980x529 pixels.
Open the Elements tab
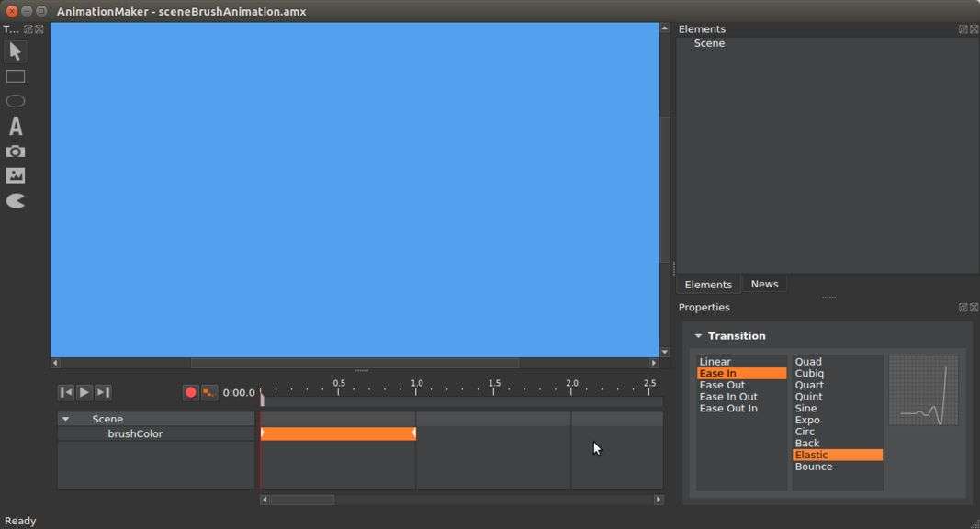708,285
